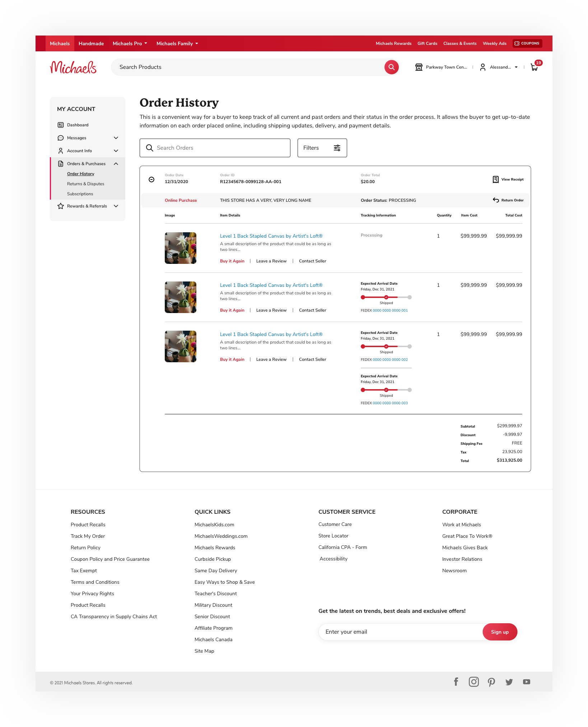Click shipping progress bar for FEDEX 001

tap(386, 297)
